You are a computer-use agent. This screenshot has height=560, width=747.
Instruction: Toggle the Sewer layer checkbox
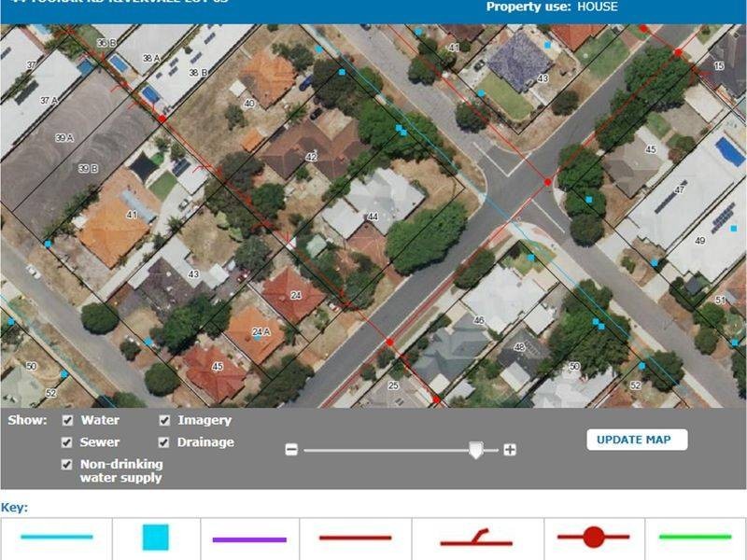[66, 442]
